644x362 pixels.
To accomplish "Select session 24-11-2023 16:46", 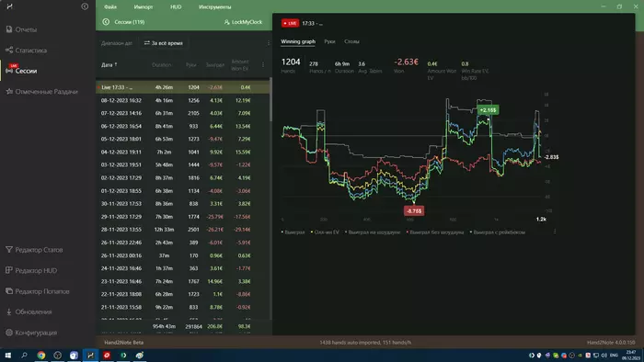I will pyautogui.click(x=183, y=268).
